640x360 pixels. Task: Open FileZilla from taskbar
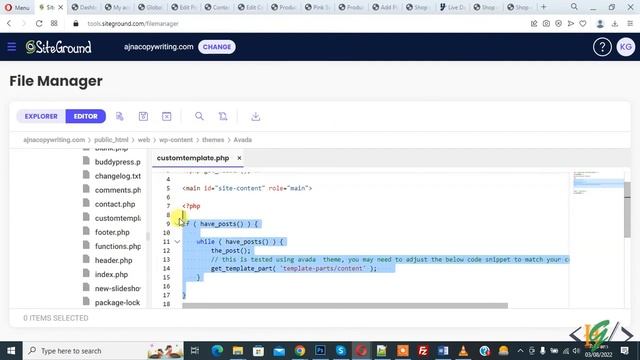click(x=423, y=351)
